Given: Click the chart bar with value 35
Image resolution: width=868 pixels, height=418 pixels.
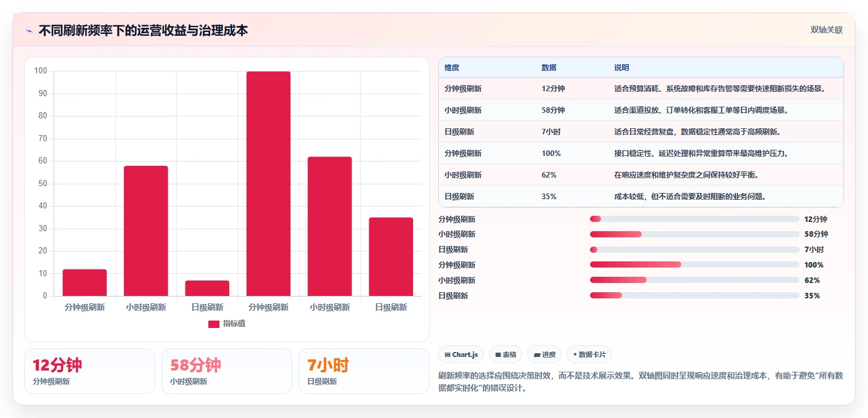Looking at the screenshot, I should [391, 256].
